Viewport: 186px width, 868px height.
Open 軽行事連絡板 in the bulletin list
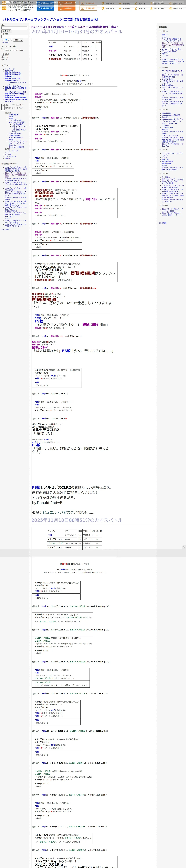point(13,115)
